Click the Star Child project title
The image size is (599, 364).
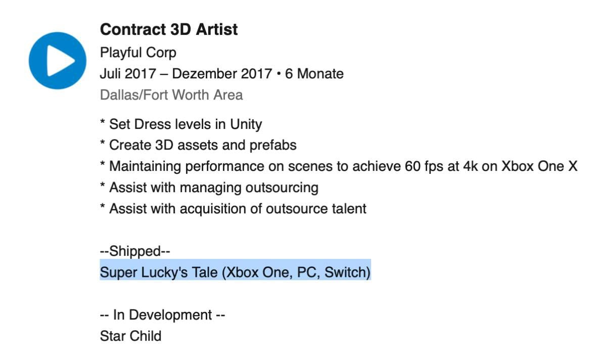pos(130,336)
